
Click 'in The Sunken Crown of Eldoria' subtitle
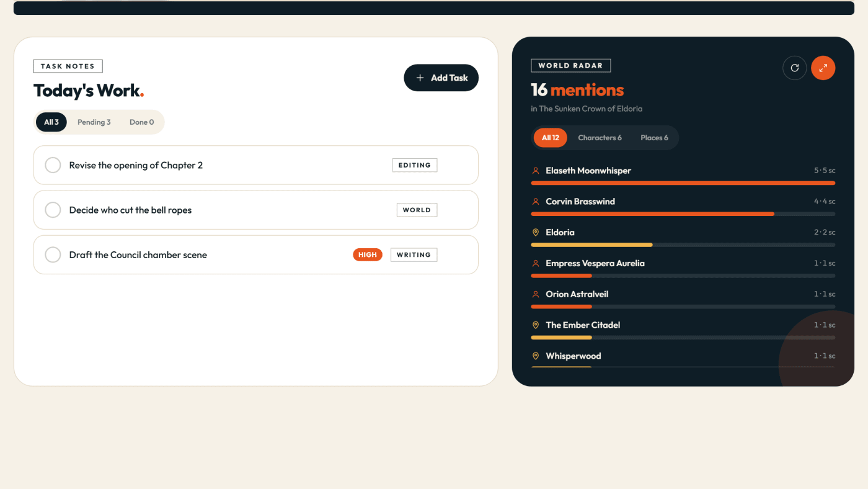pyautogui.click(x=587, y=109)
